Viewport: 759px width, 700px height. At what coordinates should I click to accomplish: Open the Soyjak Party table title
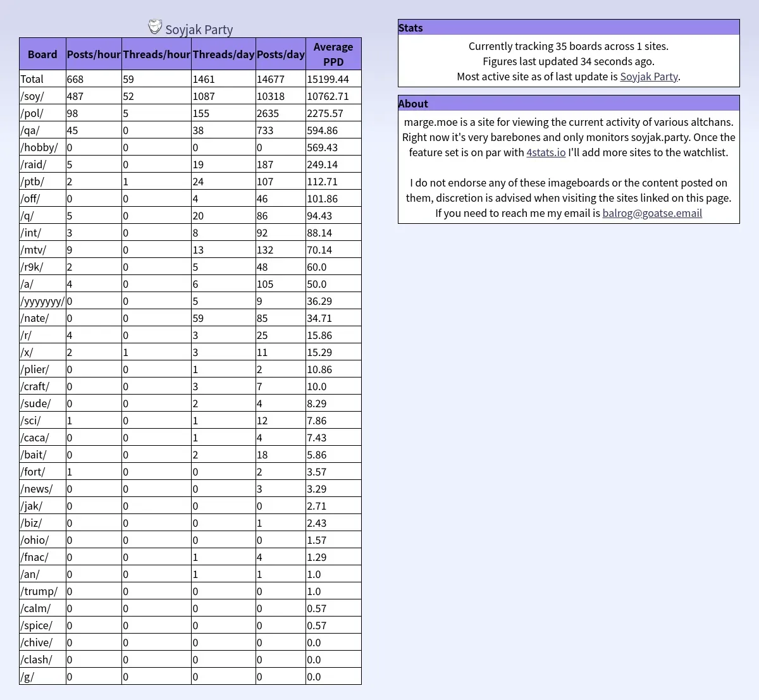tap(199, 29)
